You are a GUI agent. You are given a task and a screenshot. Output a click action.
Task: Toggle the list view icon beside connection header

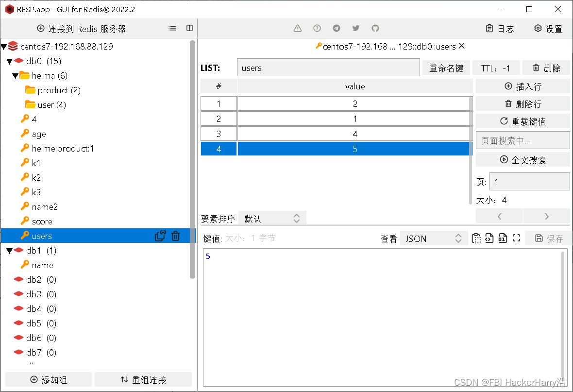click(x=172, y=28)
